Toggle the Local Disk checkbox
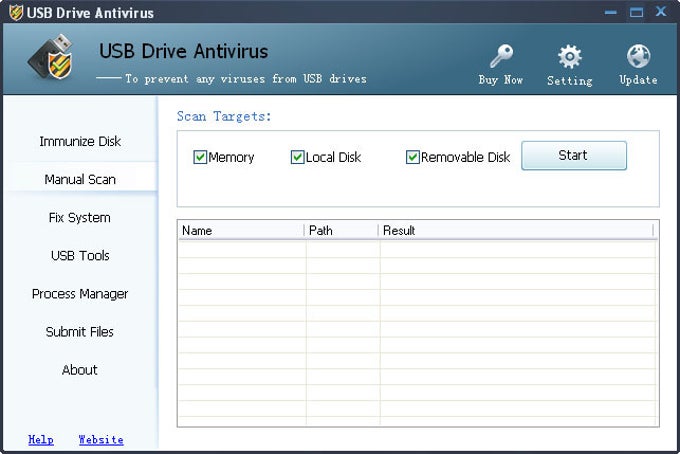Image resolution: width=680 pixels, height=454 pixels. tap(297, 157)
